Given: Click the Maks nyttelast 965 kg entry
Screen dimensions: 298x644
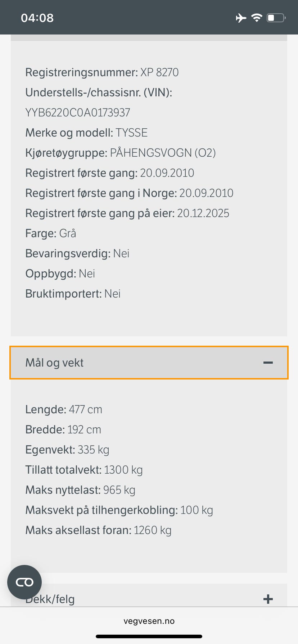Looking at the screenshot, I should 80,490.
